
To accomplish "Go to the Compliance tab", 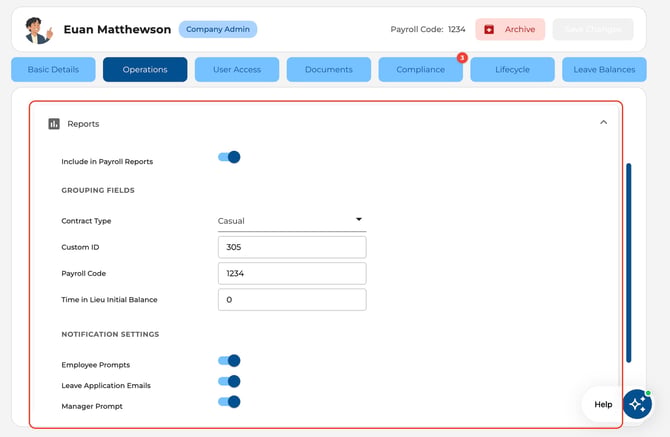I will (420, 69).
